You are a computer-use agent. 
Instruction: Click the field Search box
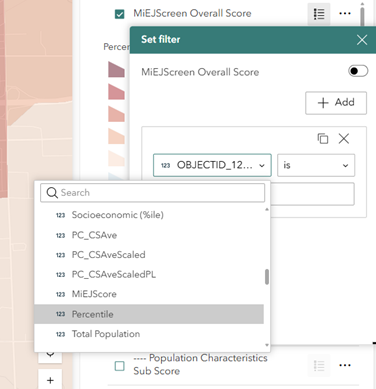click(x=153, y=193)
